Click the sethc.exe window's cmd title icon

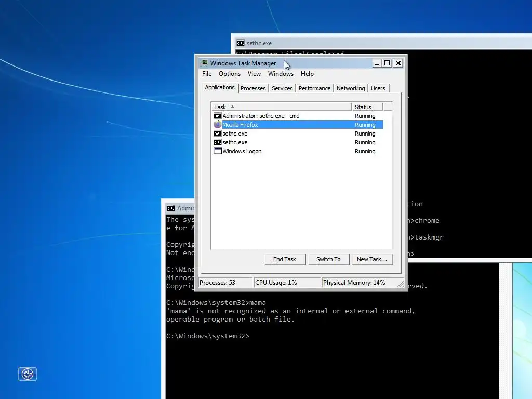click(x=241, y=43)
